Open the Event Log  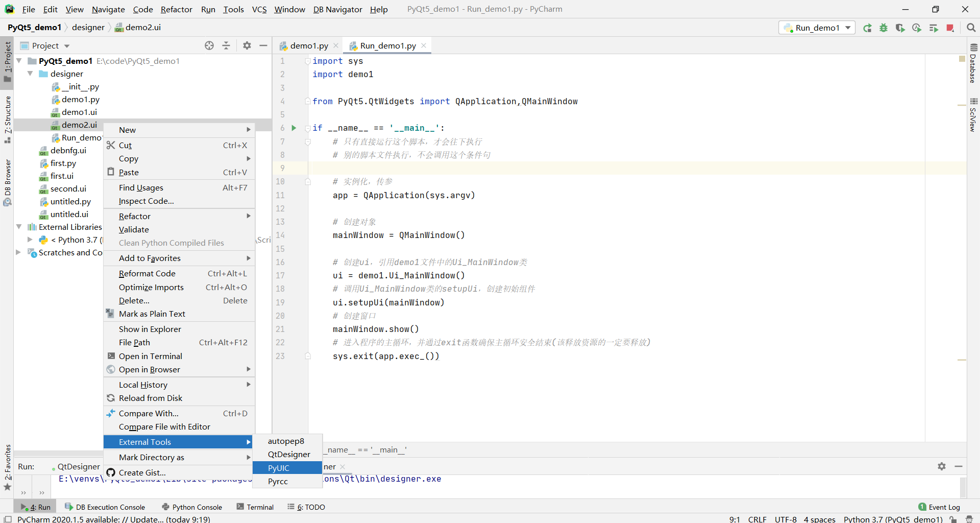tap(939, 507)
